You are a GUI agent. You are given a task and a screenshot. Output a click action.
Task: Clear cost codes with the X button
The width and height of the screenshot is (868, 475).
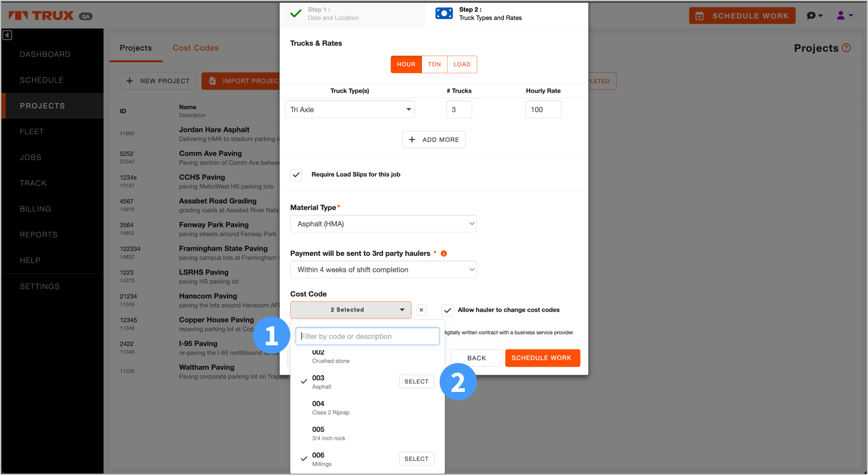tap(421, 310)
